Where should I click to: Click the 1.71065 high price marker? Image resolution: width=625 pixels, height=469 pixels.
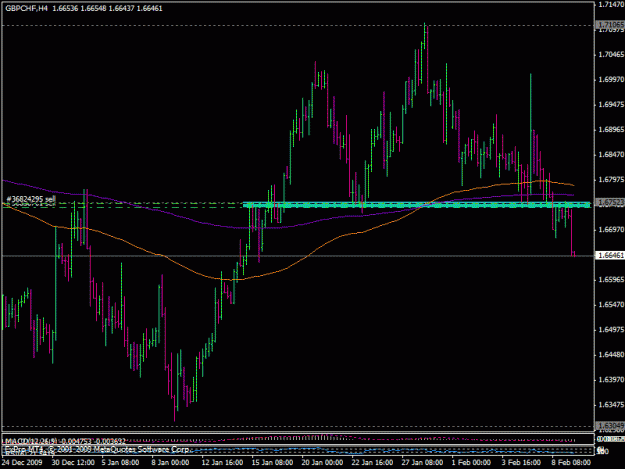610,25
